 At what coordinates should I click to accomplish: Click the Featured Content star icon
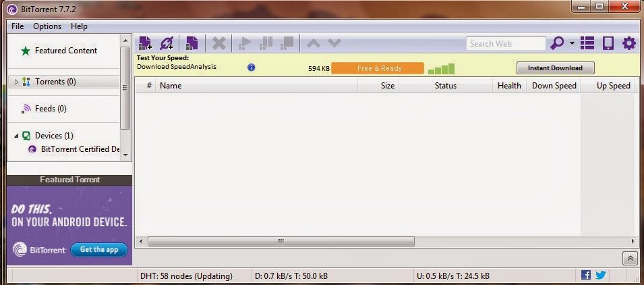pos(26,51)
